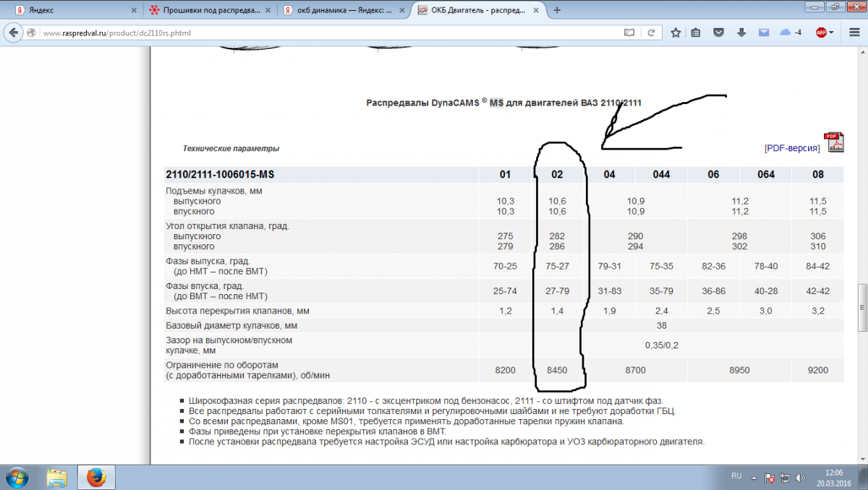The width and height of the screenshot is (868, 490).
Task: Click column header 02
Action: click(x=557, y=175)
